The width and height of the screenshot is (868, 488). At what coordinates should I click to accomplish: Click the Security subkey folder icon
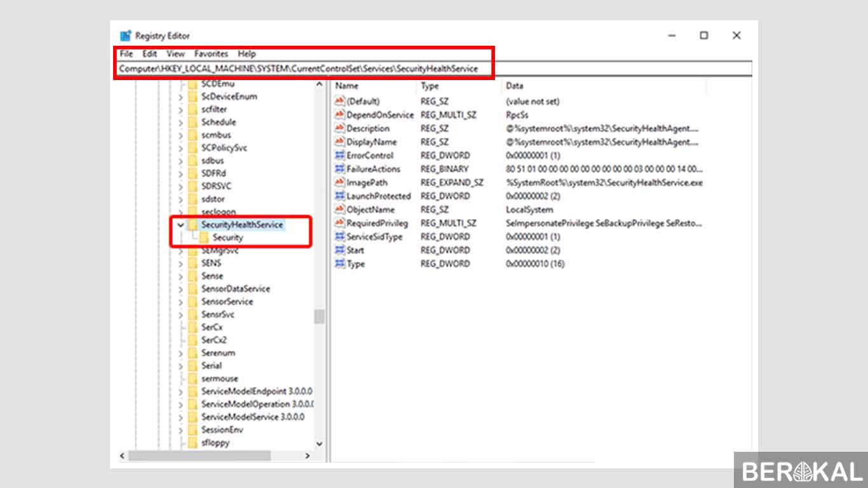coord(204,238)
